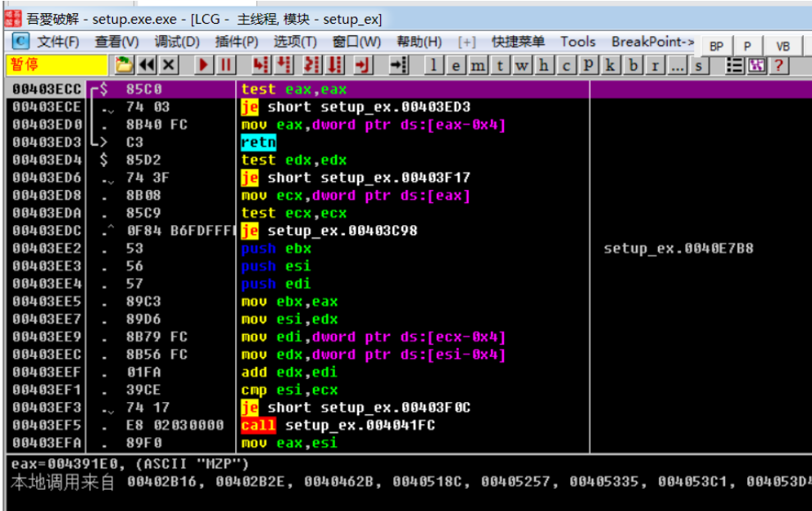Open the Tools menu
Image resolution: width=812 pixels, height=511 pixels.
[x=578, y=42]
